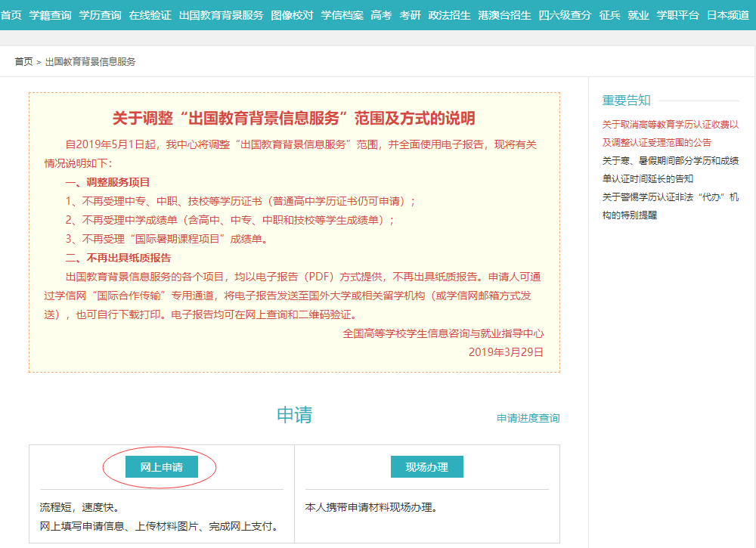The image size is (756, 548).
Task: Open 申请进度查询 link
Action: coord(528,418)
